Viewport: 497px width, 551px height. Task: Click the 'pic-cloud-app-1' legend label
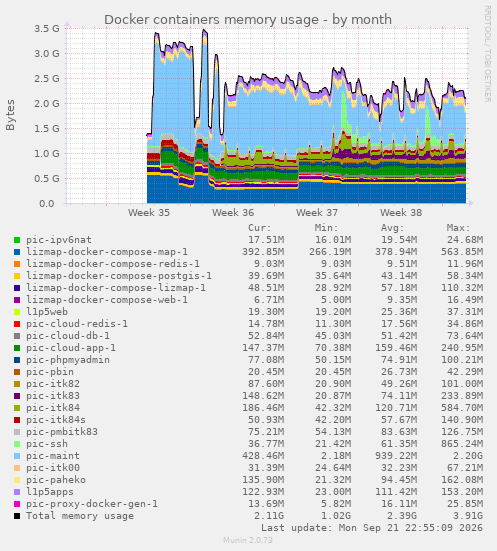tap(71, 348)
